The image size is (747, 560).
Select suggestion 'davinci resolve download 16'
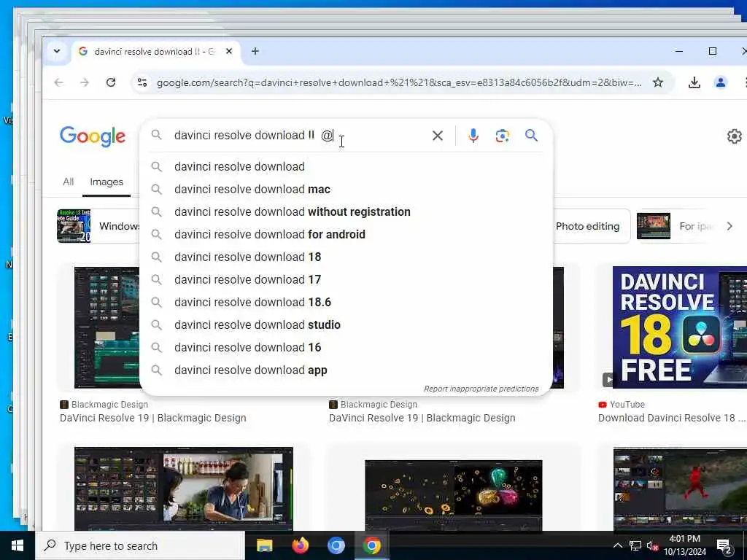coord(347,348)
